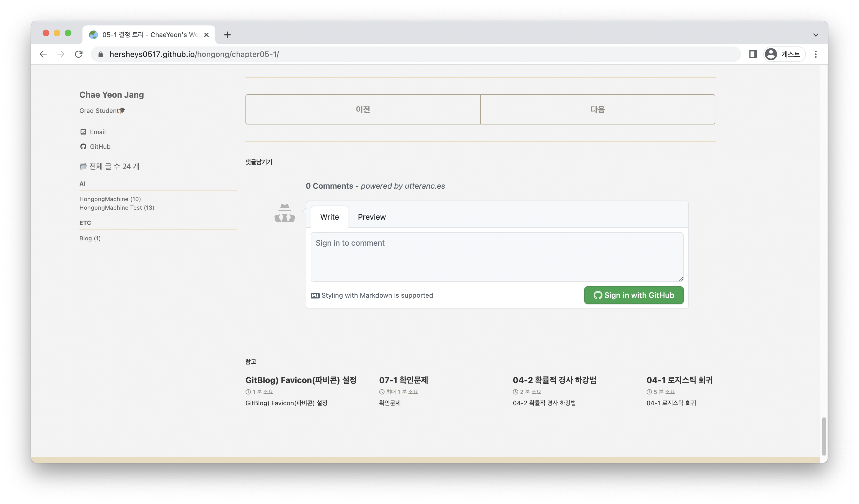Click Sign in with GitHub button
Screen dimensions: 859x504
click(633, 295)
